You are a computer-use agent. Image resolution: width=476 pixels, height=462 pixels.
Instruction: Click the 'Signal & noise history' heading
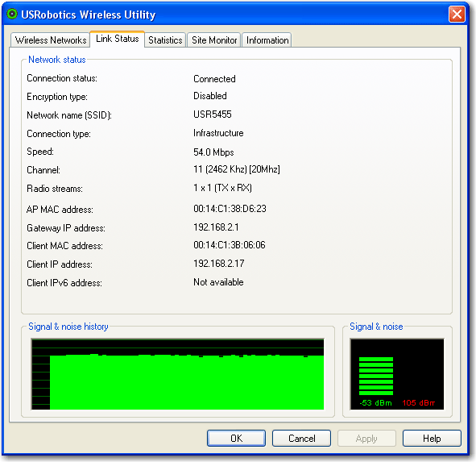[x=68, y=327]
